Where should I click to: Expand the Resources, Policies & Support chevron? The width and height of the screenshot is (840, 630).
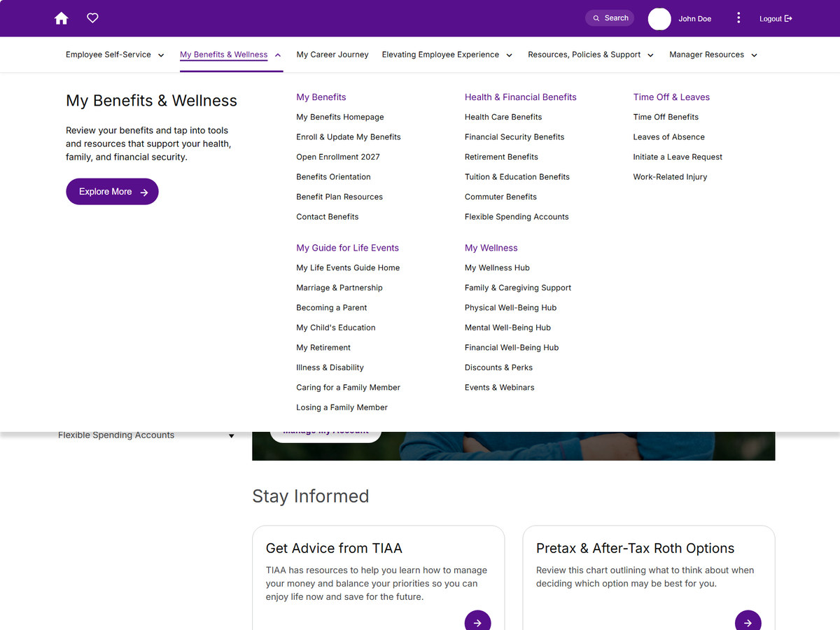(x=650, y=55)
